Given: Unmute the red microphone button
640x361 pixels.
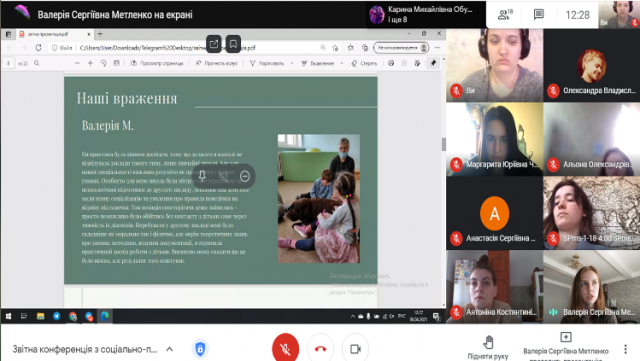Looking at the screenshot, I should (285, 348).
